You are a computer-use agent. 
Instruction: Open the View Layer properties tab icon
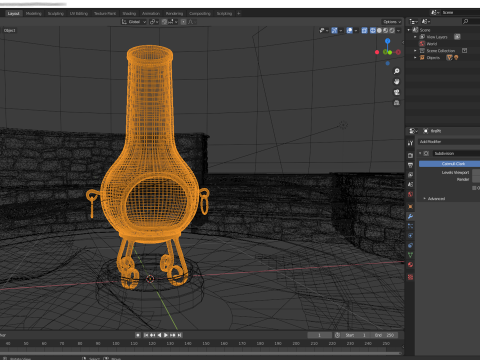click(410, 175)
